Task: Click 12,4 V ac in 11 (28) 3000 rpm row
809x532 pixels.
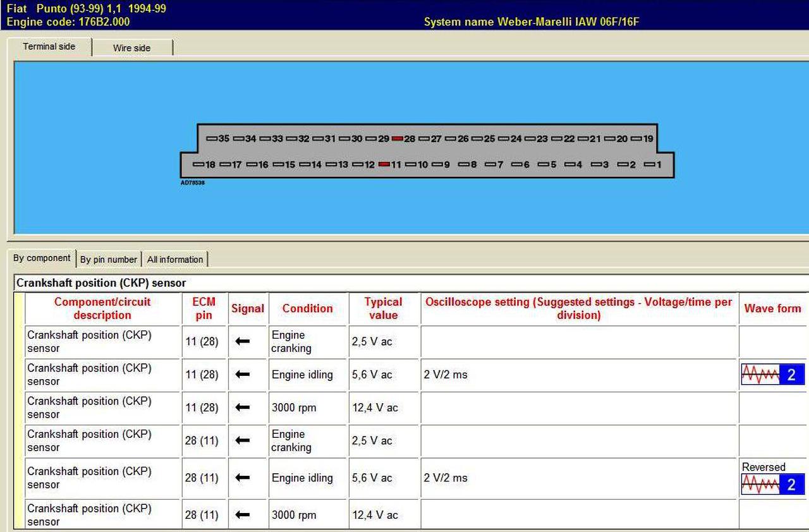Action: (x=375, y=408)
